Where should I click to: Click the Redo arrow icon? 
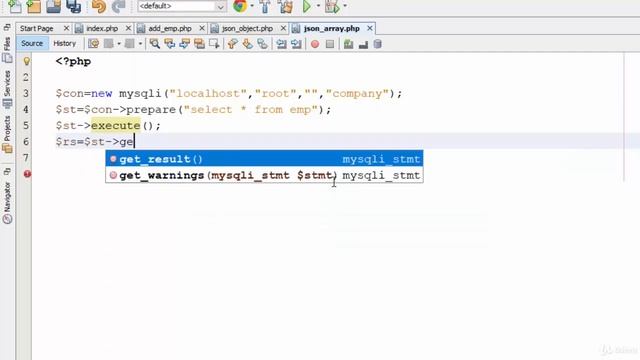[118, 6]
